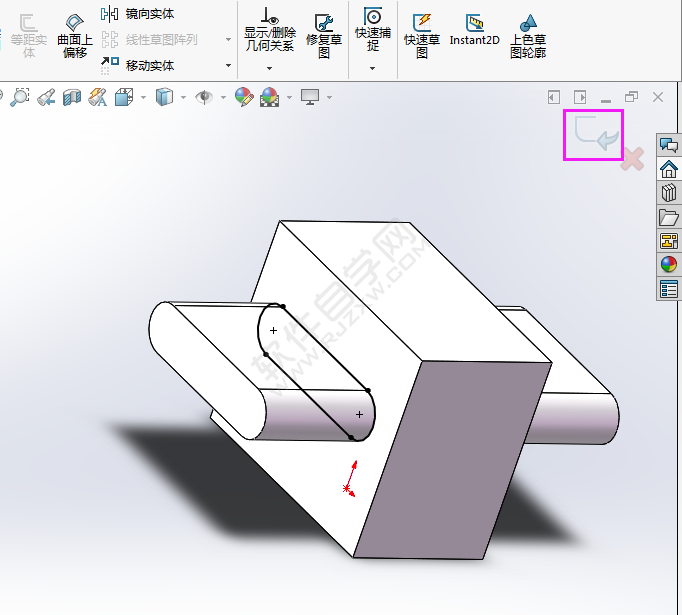Select the lower arc center point marker
Image resolution: width=682 pixels, height=615 pixels.
(359, 414)
